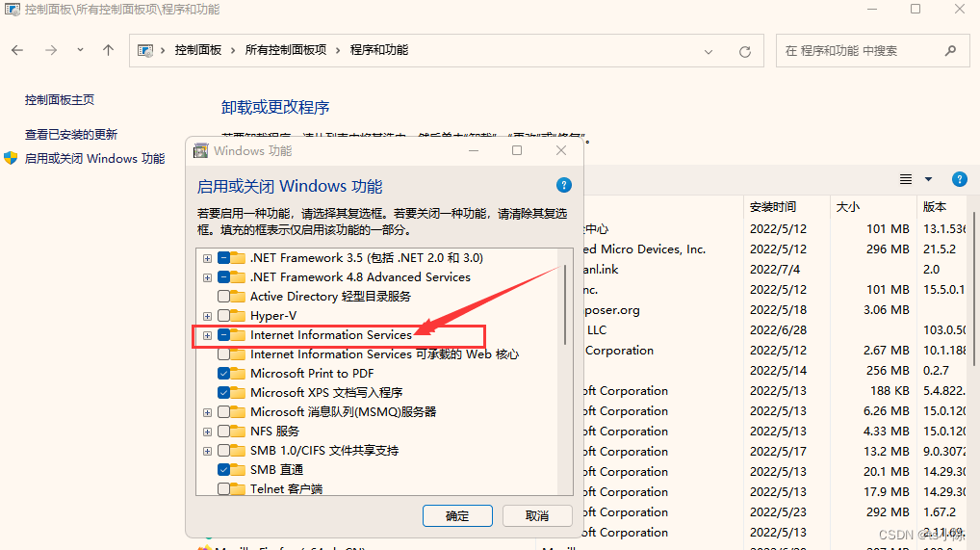980x550 pixels.
Task: Click .NET Framework 3.5 folder icon
Action: (x=238, y=258)
